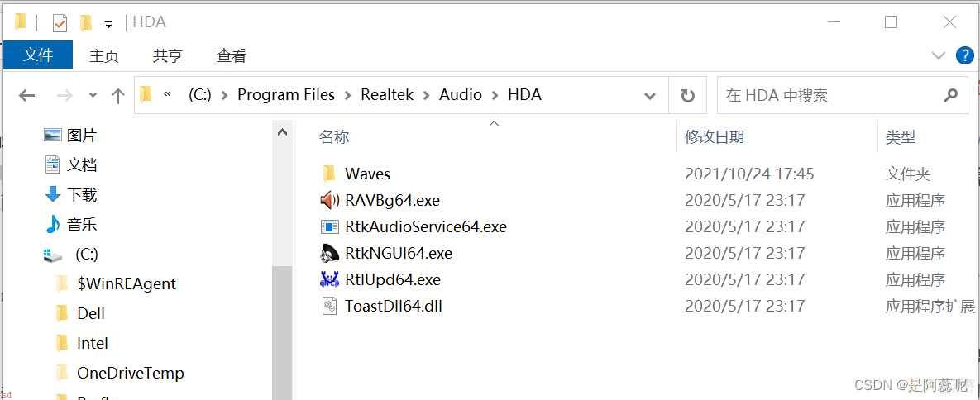Click the search magnifier icon
Screen dimensions: 980x400
pyautogui.click(x=950, y=95)
